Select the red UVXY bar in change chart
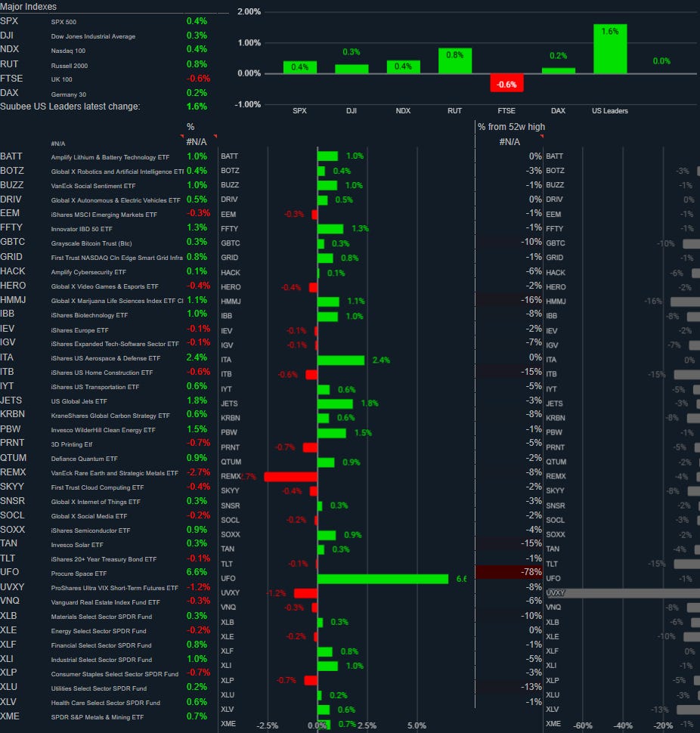Screen dimensions: 700x733 pos(306,593)
